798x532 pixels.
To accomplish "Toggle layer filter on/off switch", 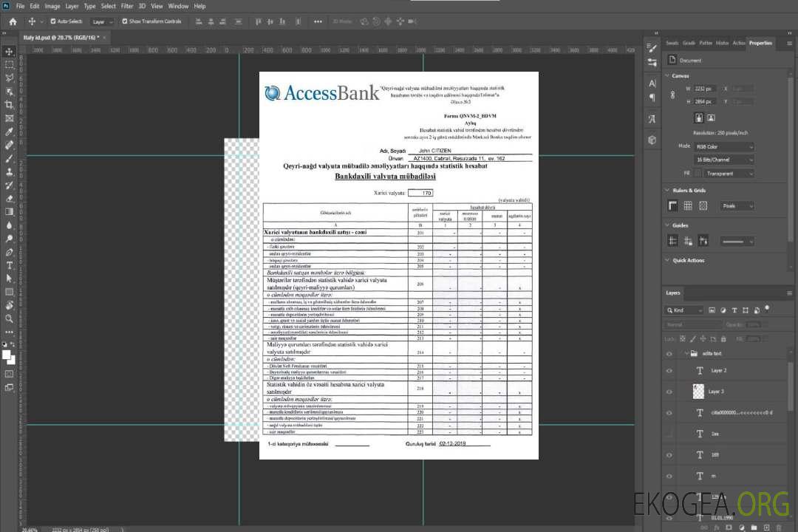I will tap(767, 308).
